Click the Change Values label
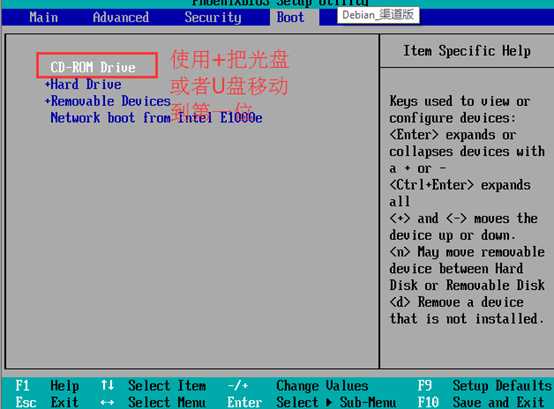This screenshot has width=554, height=409. coord(322,385)
